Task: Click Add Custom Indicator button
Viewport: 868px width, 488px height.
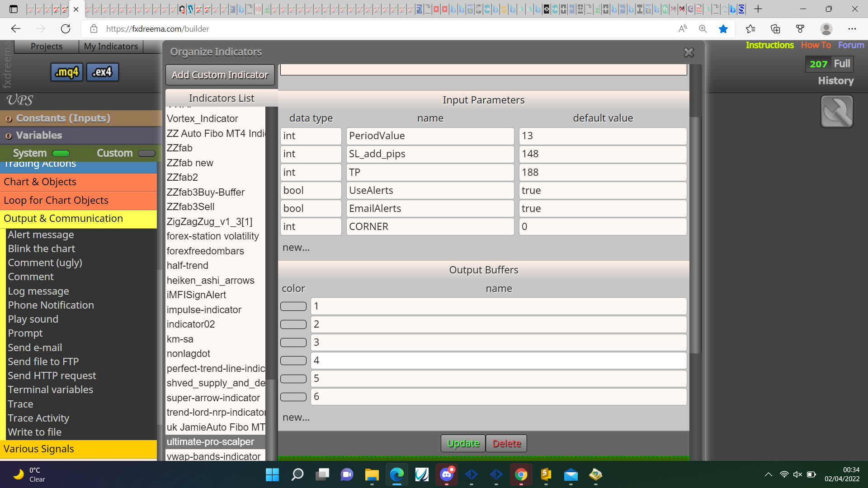Action: click(x=220, y=75)
